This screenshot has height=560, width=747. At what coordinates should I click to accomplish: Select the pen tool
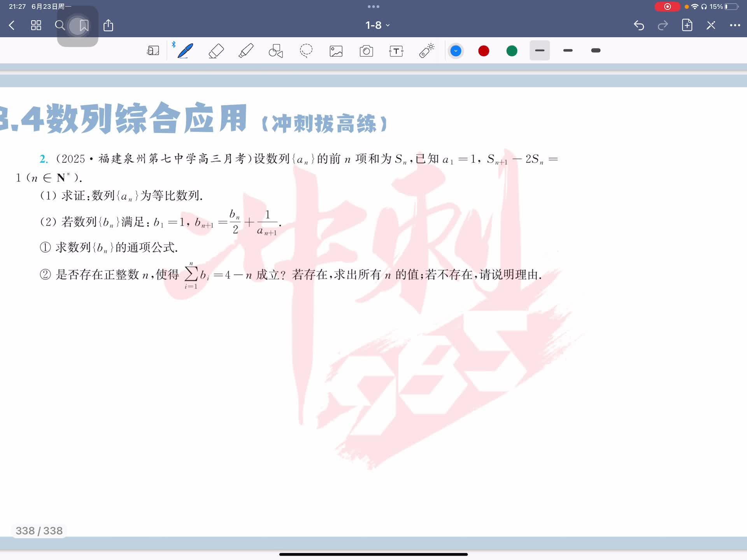(x=185, y=51)
